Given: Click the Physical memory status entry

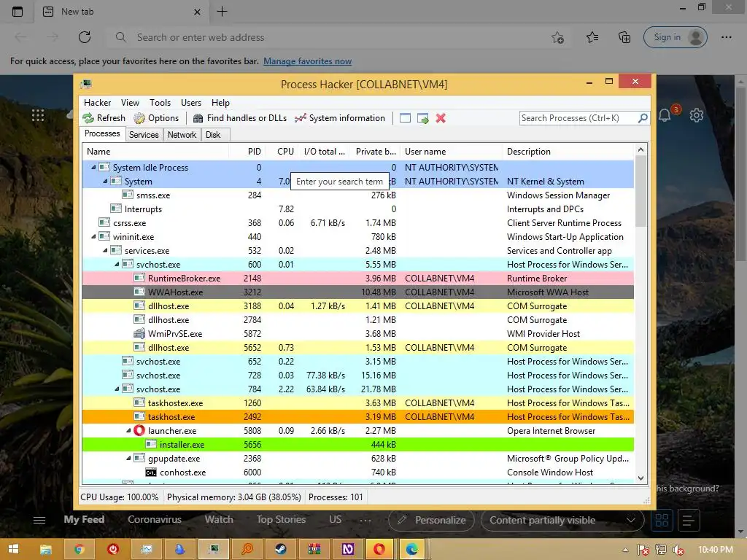Looking at the screenshot, I should click(x=234, y=497).
